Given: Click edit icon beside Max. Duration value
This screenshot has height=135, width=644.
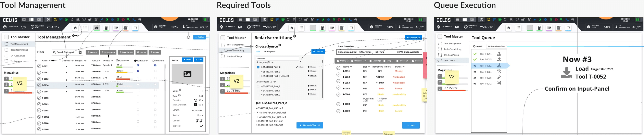Looking at the screenshot, I should pos(196,105).
